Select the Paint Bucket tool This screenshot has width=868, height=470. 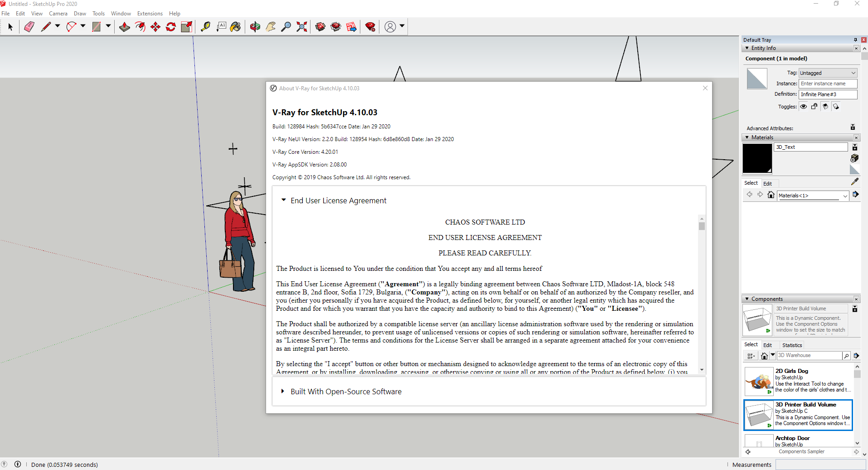click(236, 27)
